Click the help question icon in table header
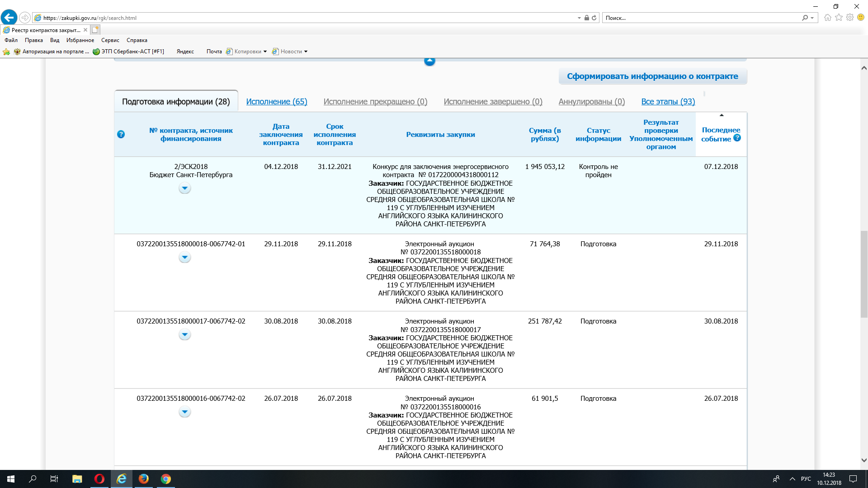Screen dimensions: 868x488 (121, 134)
